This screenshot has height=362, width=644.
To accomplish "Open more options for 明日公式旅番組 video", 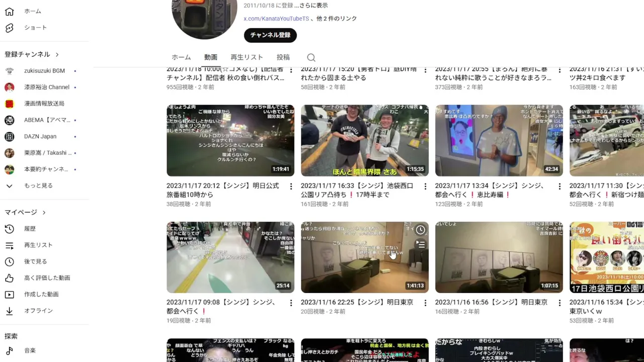I will [291, 187].
